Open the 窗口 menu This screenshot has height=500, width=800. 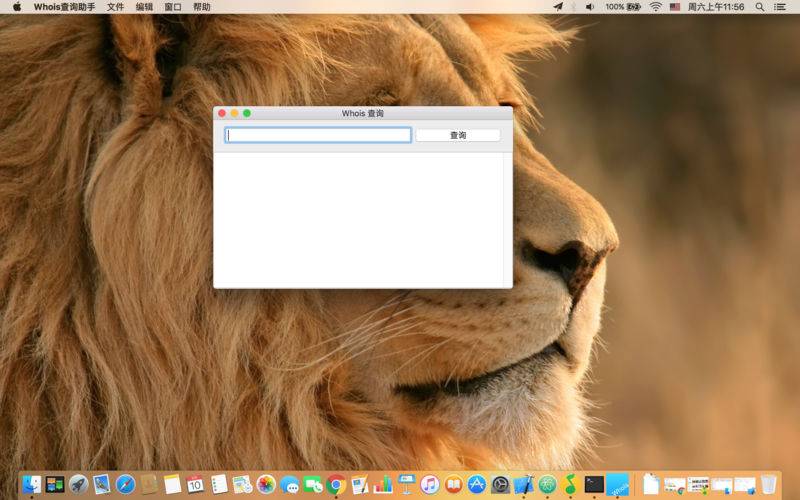click(x=173, y=7)
